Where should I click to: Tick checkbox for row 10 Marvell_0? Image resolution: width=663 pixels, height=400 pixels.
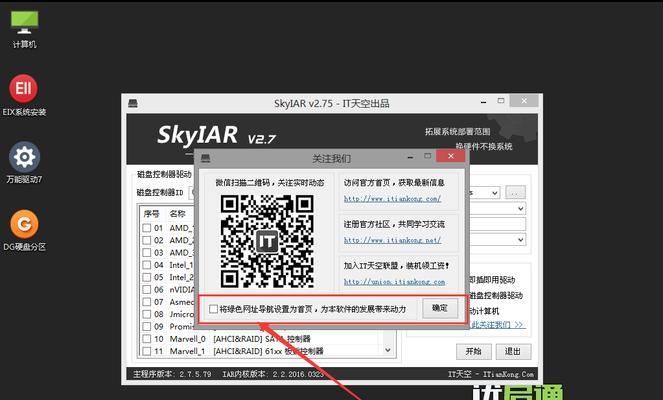point(147,339)
